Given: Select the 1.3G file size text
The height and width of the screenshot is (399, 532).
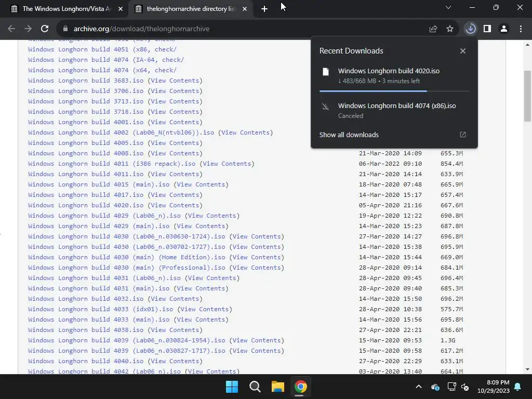Looking at the screenshot, I should (448, 340).
